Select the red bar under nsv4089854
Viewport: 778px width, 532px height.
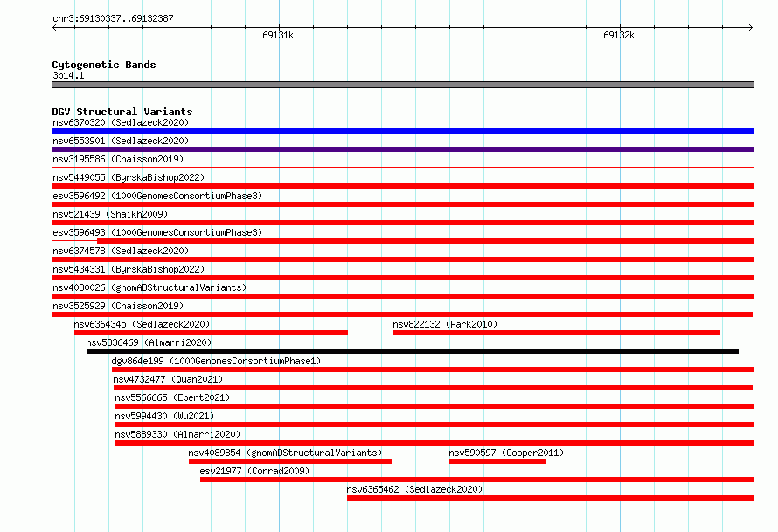(x=290, y=461)
